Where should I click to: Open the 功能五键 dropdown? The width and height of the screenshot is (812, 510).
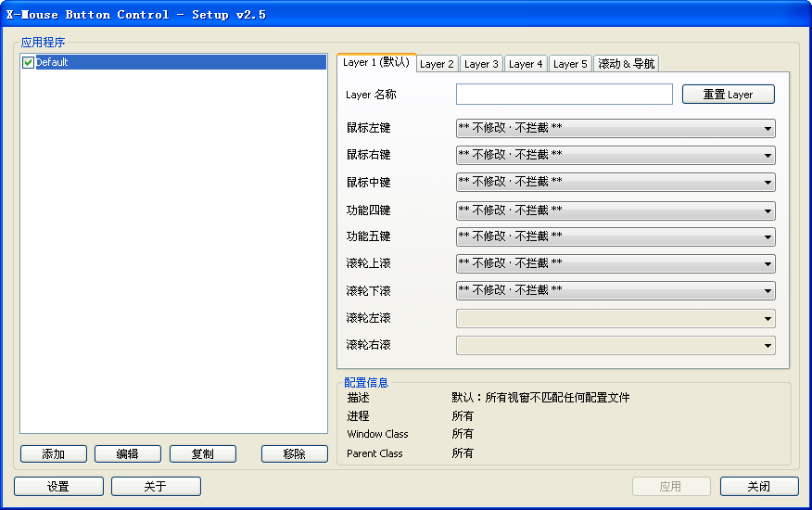615,236
